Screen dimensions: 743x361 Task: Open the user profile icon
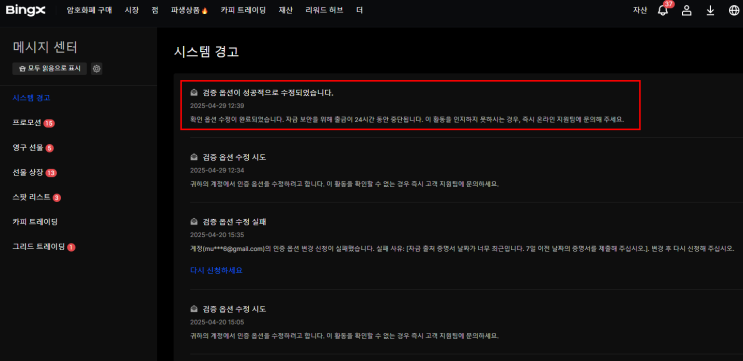[x=687, y=10]
